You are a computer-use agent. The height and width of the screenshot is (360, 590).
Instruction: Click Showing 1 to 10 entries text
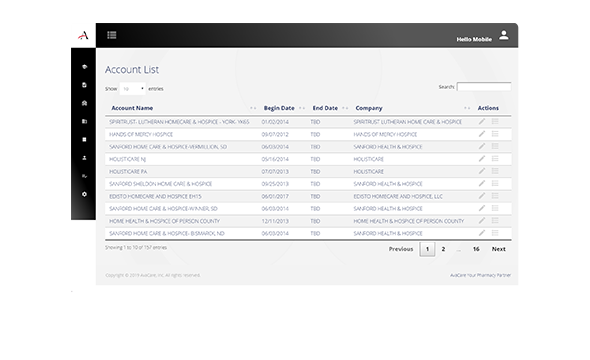coord(136,248)
